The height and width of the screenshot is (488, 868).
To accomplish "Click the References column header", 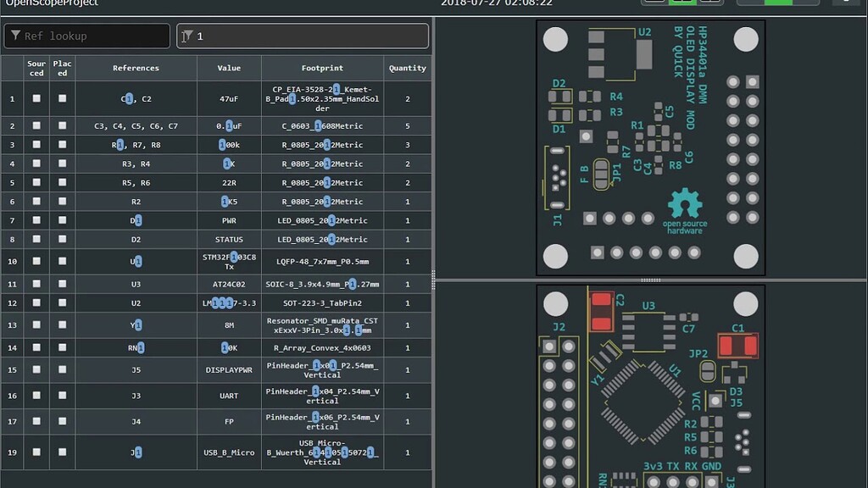I will coord(136,69).
